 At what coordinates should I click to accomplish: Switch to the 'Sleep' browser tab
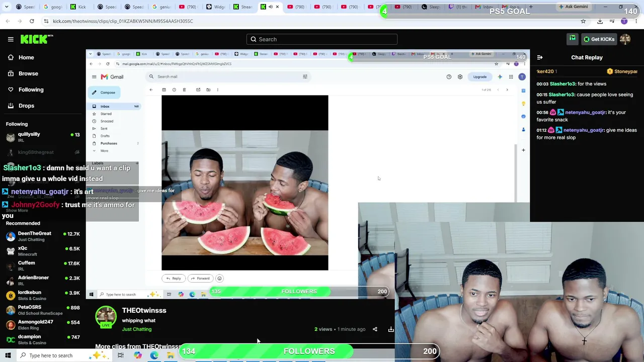tap(431, 7)
